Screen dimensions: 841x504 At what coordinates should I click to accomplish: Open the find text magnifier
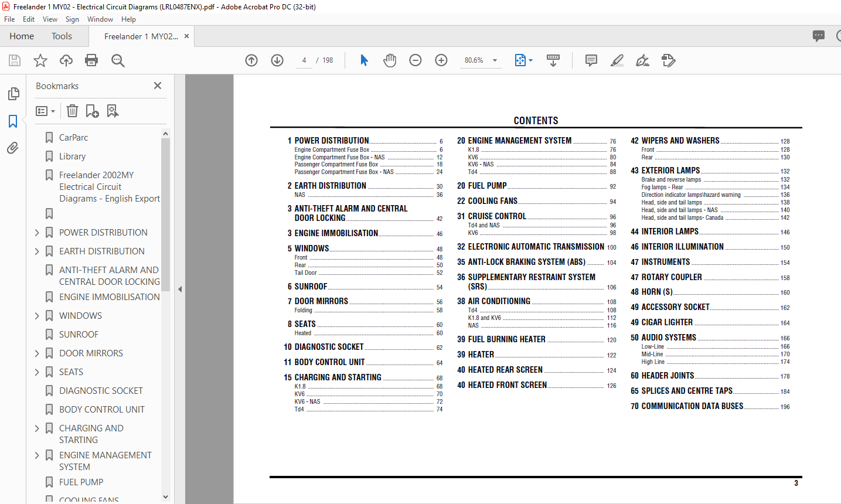(118, 60)
